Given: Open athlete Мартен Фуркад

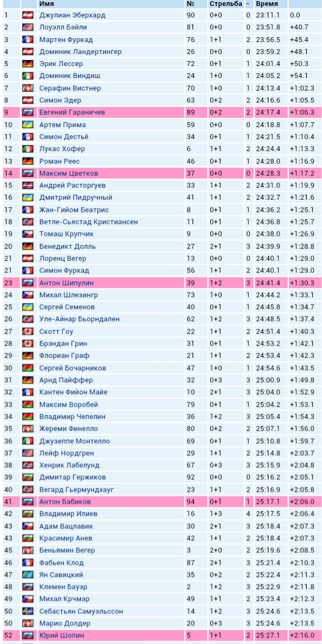Looking at the screenshot, I should [x=66, y=40].
